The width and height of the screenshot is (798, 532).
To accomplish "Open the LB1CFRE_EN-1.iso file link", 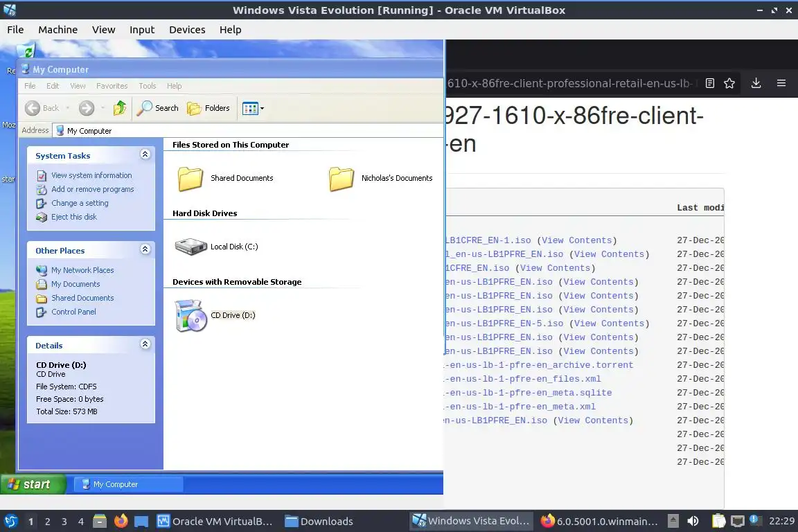I will [488, 240].
